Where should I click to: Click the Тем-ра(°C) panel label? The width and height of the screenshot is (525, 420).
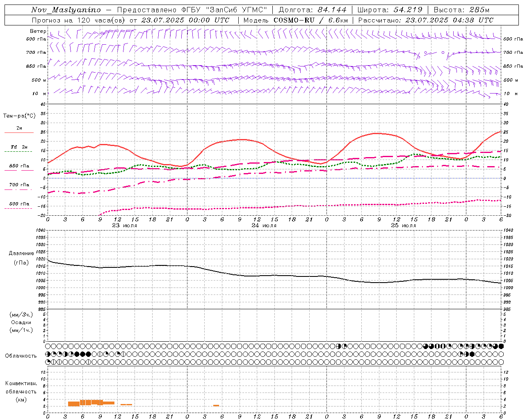coord(19,116)
